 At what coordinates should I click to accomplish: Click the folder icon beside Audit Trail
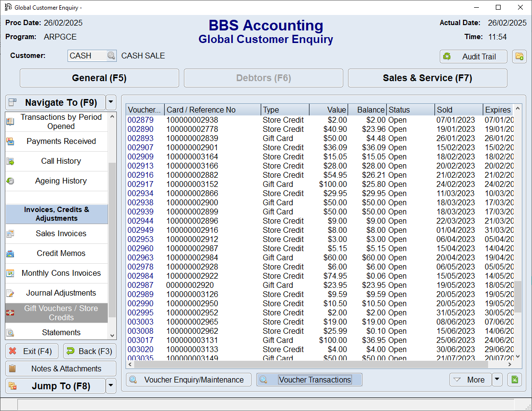pyautogui.click(x=519, y=57)
